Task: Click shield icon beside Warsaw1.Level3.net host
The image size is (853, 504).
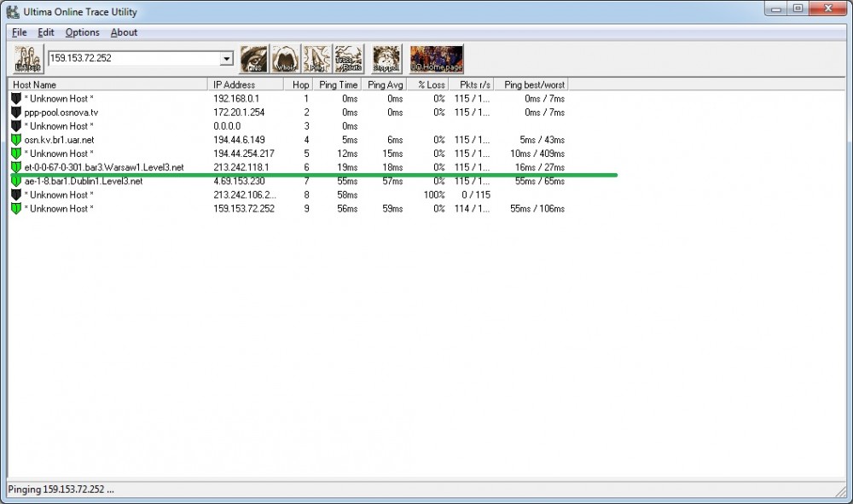Action: 15,167
